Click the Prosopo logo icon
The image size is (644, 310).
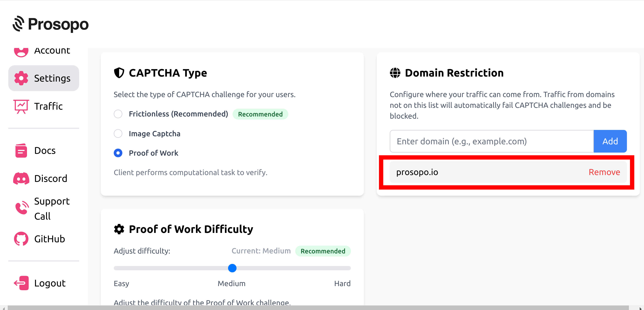pos(19,24)
